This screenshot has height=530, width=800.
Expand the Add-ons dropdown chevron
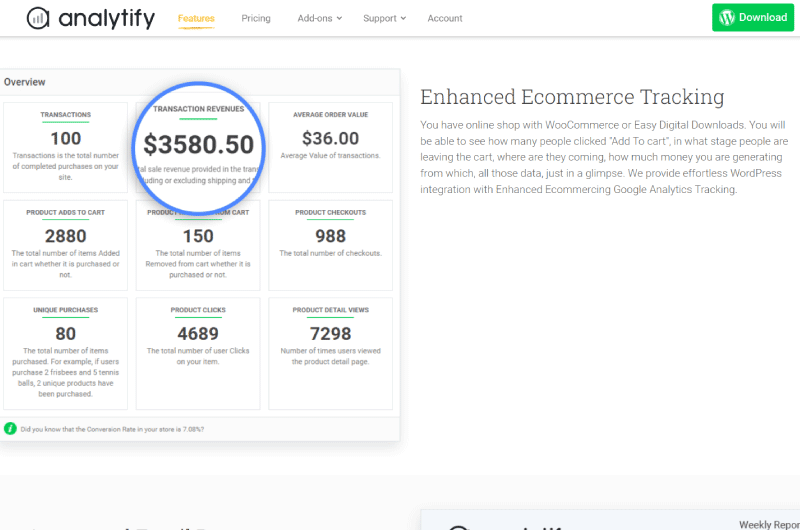(339, 18)
